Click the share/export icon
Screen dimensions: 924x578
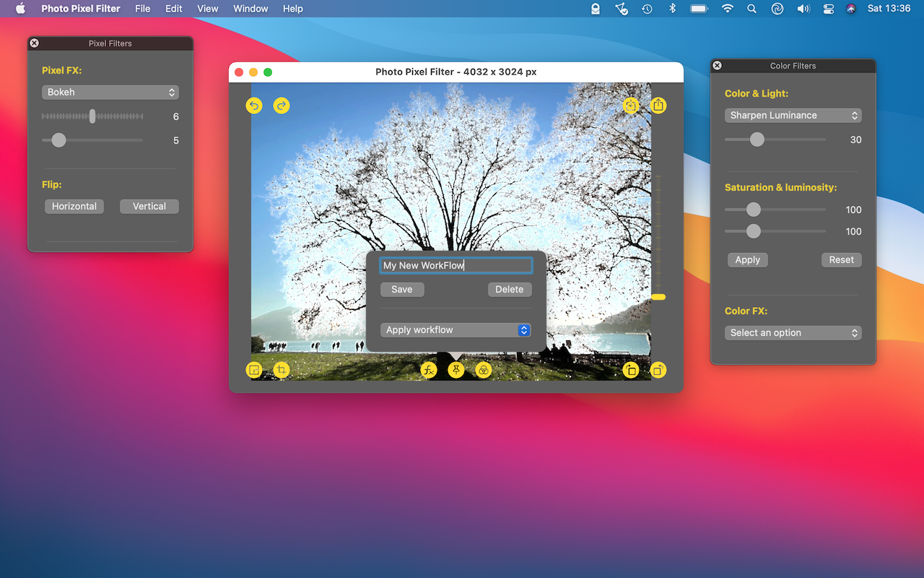click(658, 105)
